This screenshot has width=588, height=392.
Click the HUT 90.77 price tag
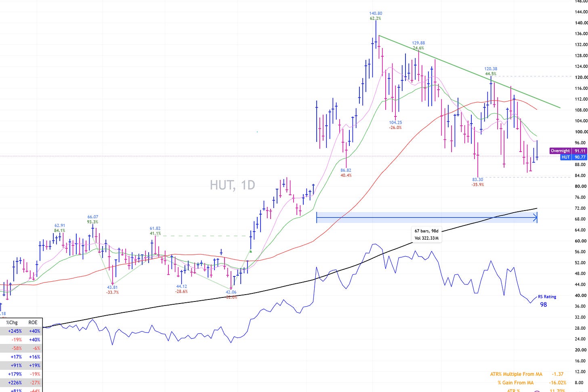tap(573, 157)
